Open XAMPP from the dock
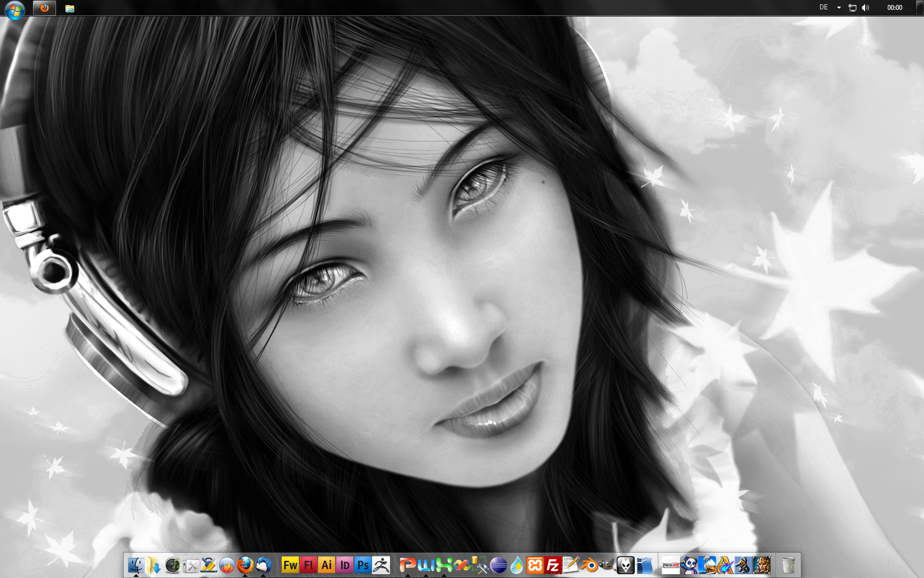 point(535,565)
